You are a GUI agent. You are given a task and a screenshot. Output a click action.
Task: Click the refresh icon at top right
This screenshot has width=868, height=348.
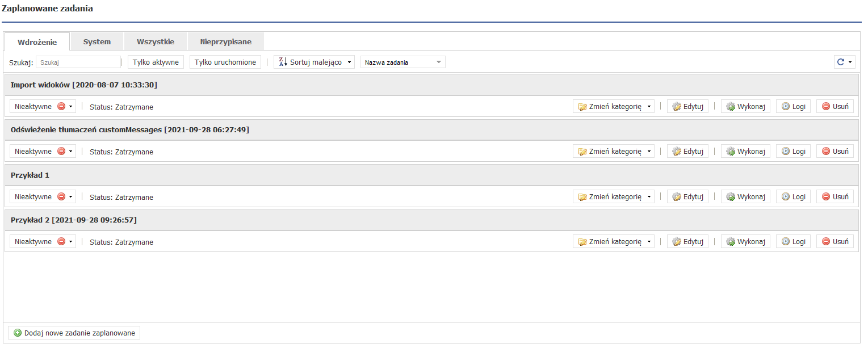point(841,62)
